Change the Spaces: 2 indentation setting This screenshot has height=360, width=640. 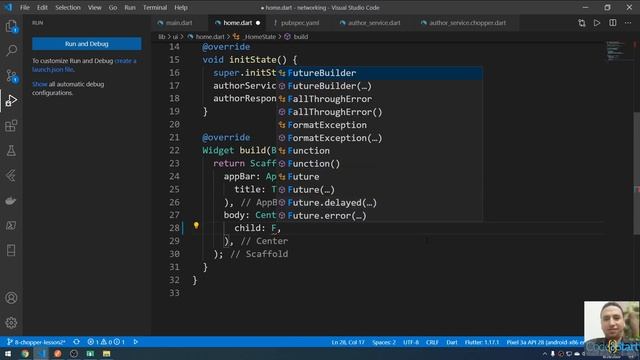click(384, 342)
